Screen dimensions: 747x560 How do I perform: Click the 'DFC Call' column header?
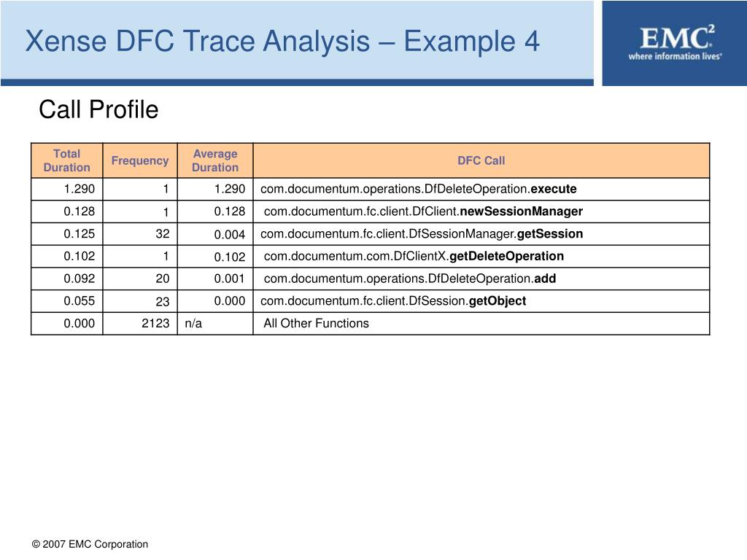(481, 160)
